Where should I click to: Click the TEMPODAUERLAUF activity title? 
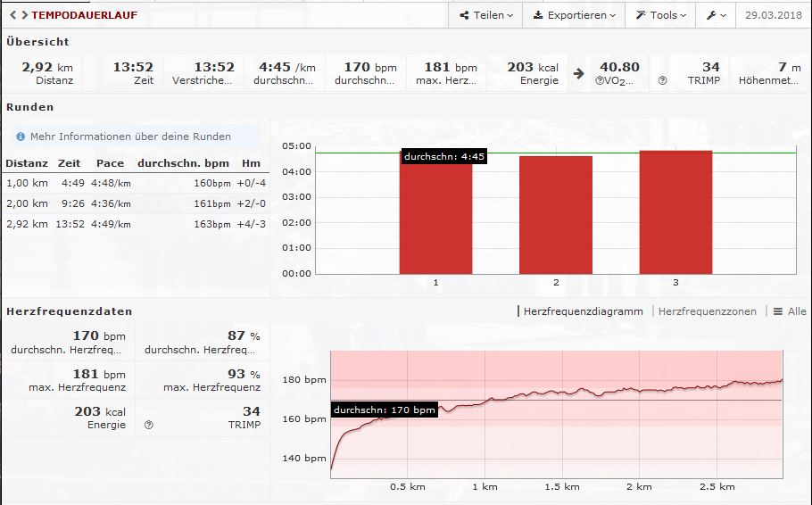coord(84,15)
